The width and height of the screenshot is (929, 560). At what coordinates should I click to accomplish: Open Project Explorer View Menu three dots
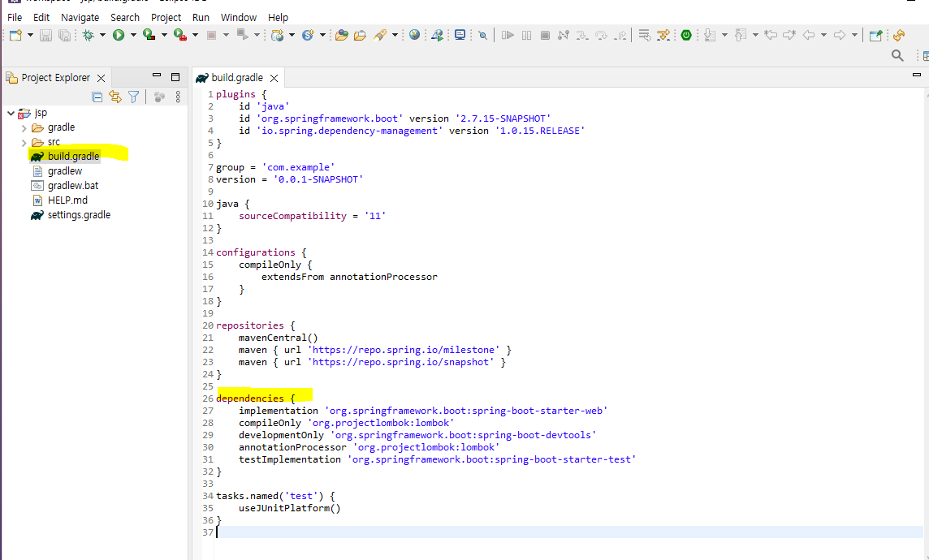coord(178,97)
